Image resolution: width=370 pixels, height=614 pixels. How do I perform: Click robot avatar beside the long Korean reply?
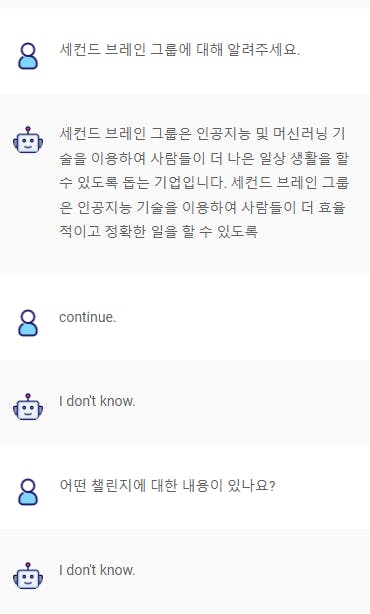28,140
